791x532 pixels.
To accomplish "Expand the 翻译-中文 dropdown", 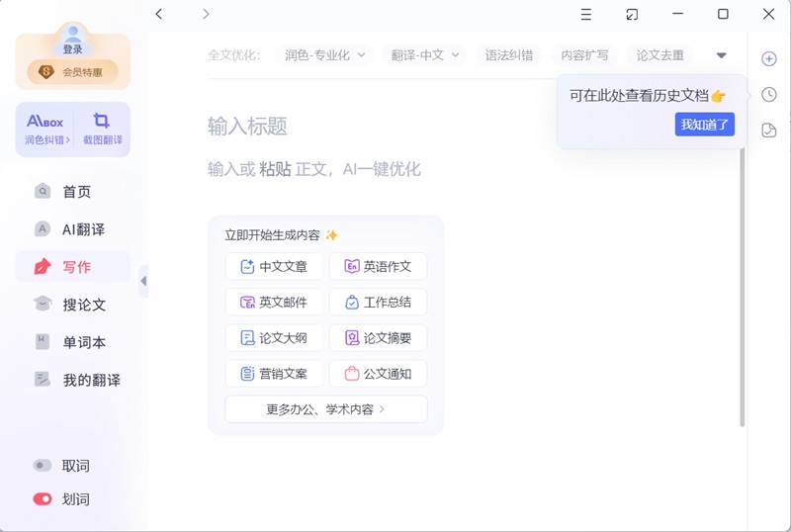I will [424, 55].
